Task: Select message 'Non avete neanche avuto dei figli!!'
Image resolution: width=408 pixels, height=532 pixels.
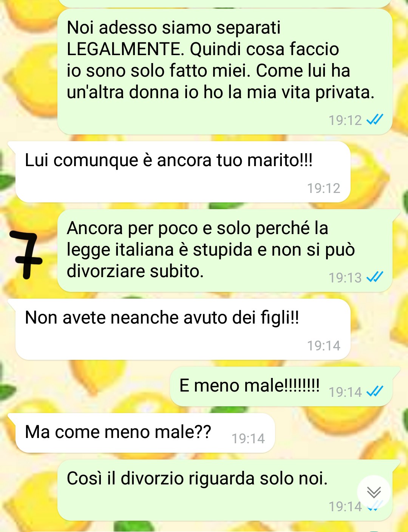Action: tap(183, 329)
